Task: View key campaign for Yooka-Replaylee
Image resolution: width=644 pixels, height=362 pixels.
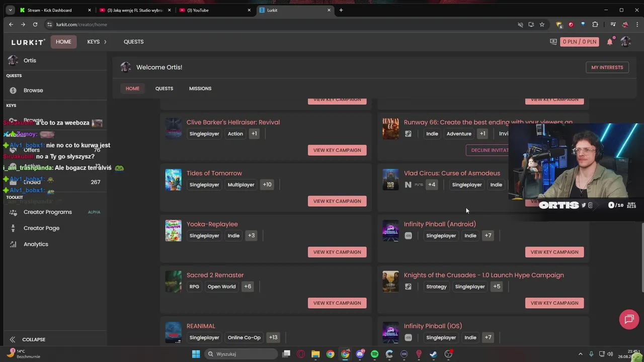Action: coord(337,252)
